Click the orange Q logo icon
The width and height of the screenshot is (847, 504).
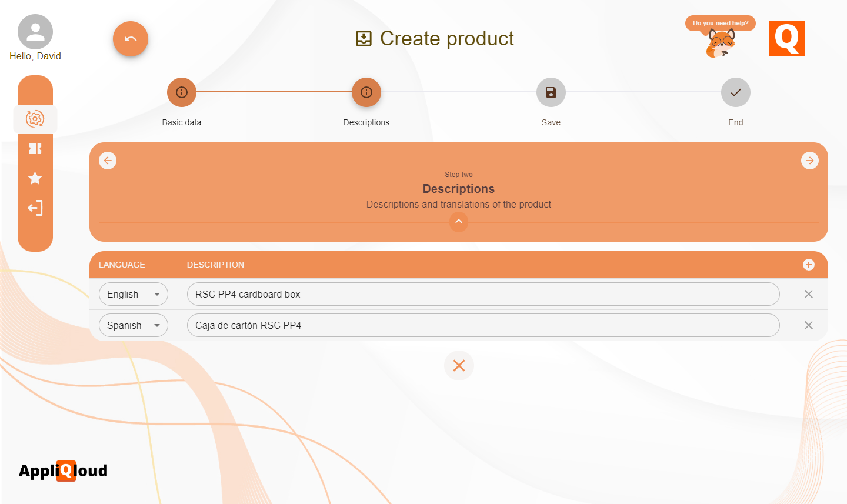click(x=786, y=39)
